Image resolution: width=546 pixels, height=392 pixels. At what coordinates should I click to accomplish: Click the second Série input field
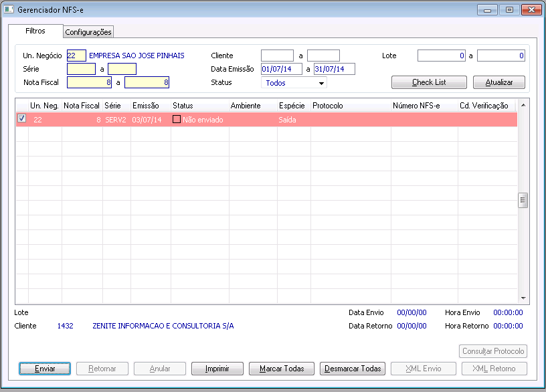(x=122, y=69)
